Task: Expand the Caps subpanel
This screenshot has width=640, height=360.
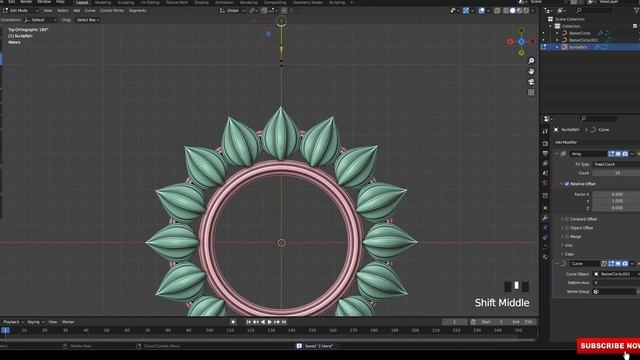Action: pos(568,254)
